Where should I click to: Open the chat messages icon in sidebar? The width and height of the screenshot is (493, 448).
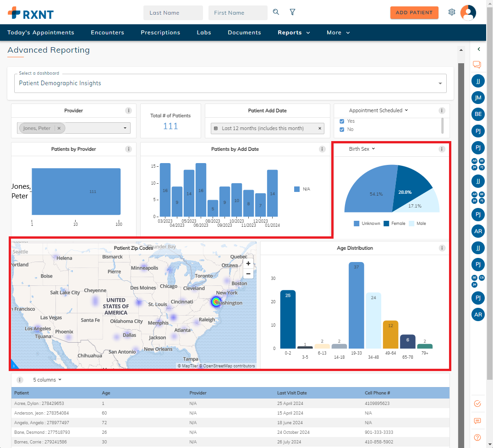click(477, 65)
